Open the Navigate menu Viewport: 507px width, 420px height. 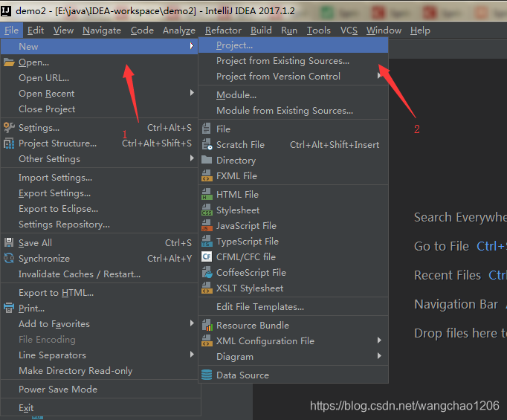click(102, 30)
